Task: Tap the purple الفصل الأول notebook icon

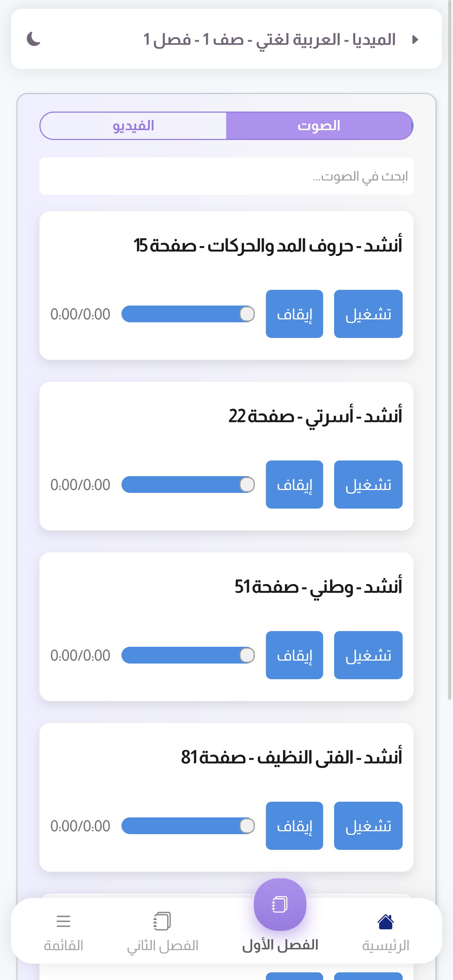Action: pos(280,904)
